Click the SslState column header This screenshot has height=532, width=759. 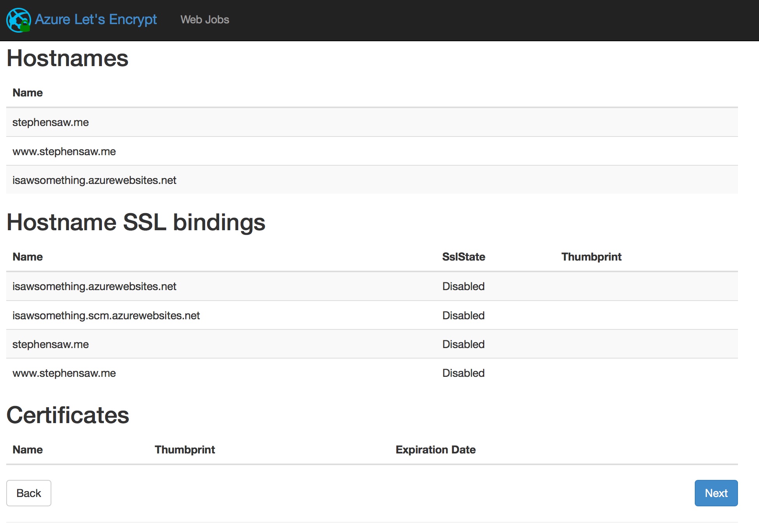click(x=464, y=257)
